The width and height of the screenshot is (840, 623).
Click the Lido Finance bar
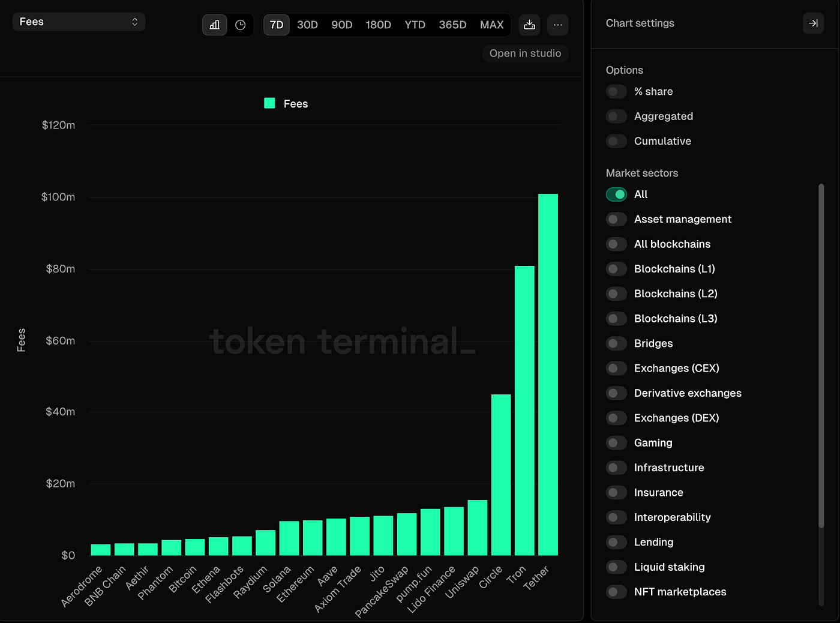[454, 531]
